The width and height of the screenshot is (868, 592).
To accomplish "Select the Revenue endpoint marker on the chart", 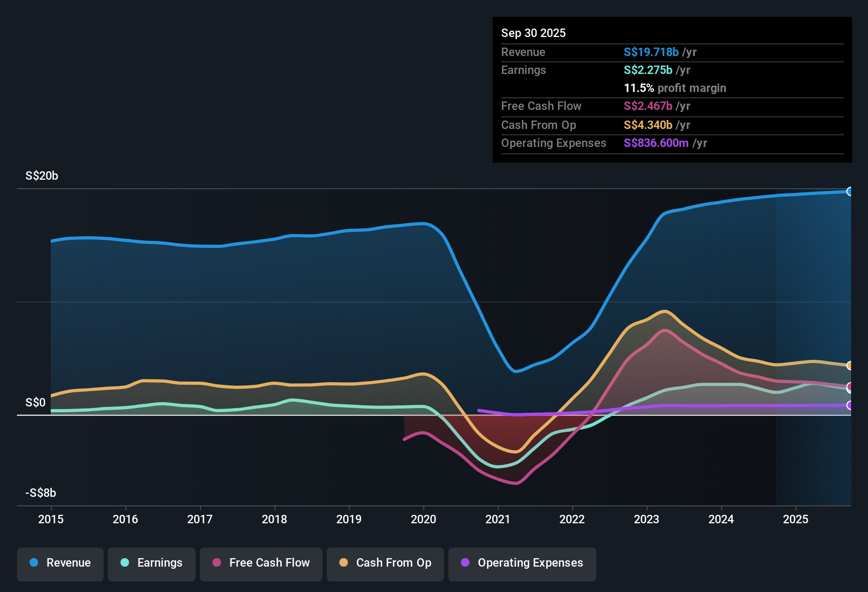I will coord(849,191).
